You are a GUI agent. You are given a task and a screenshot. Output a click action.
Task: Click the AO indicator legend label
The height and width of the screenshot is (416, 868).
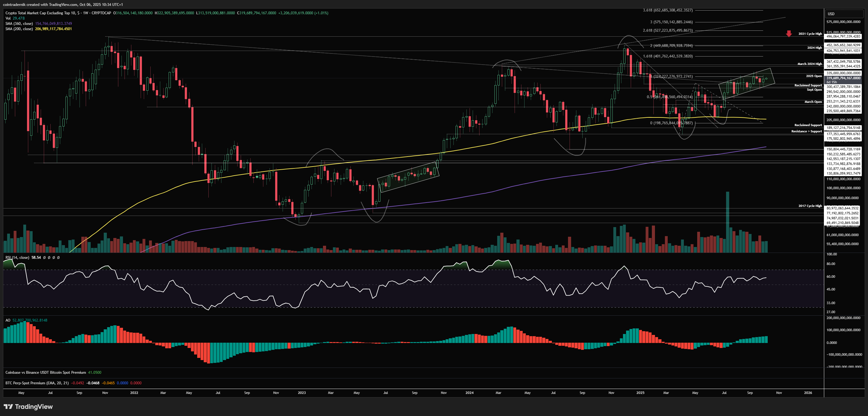coord(8,320)
